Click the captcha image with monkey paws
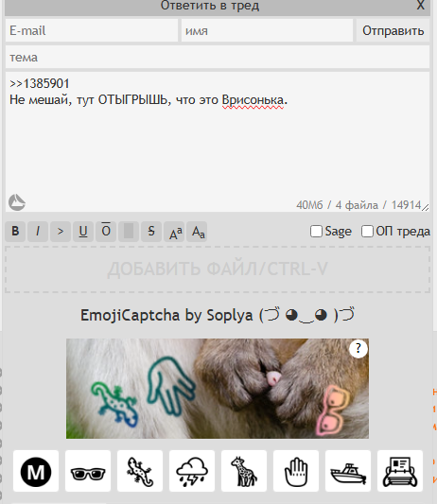This screenshot has width=437, height=504. tap(218, 389)
